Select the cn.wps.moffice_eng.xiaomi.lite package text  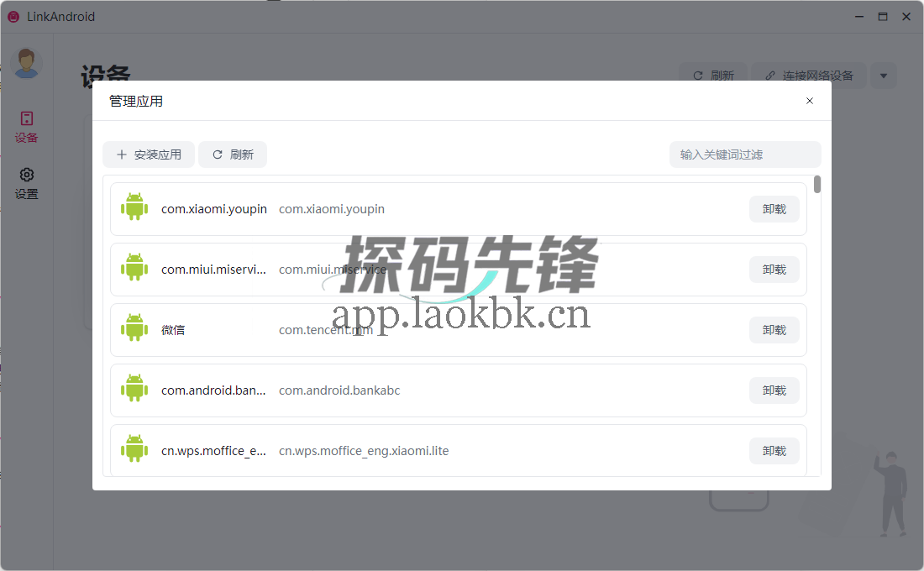tap(364, 451)
